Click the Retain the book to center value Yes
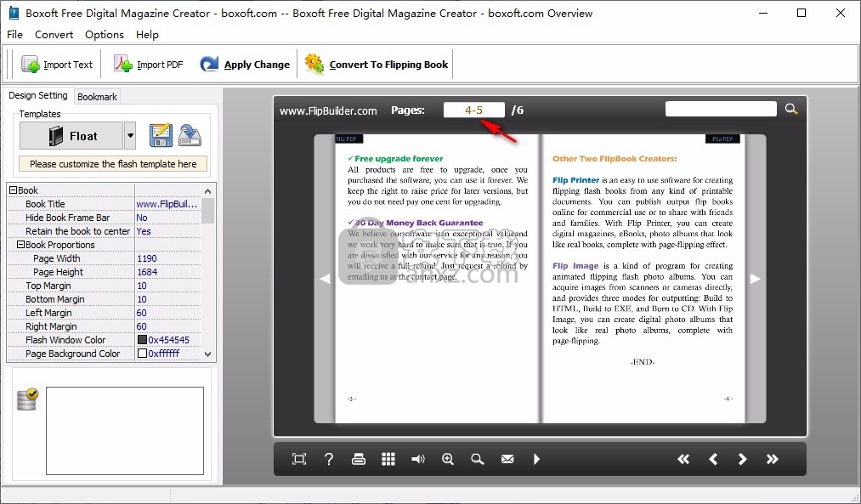Image resolution: width=861 pixels, height=504 pixels. click(x=144, y=231)
